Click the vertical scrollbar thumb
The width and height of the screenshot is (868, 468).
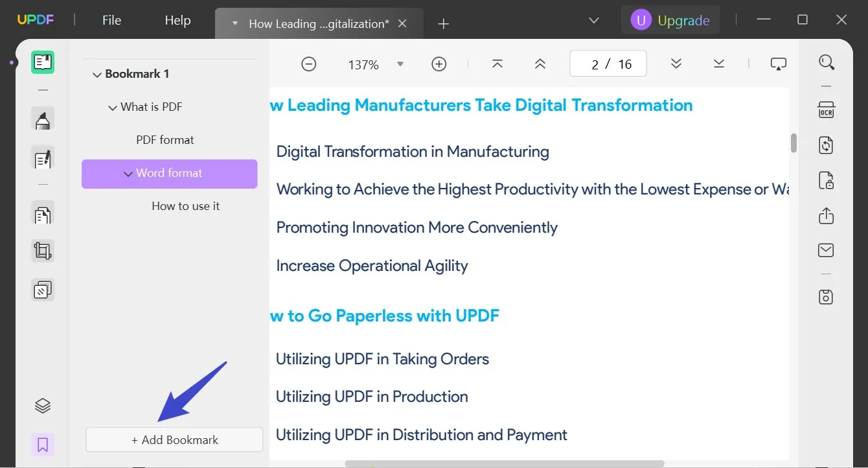(794, 143)
